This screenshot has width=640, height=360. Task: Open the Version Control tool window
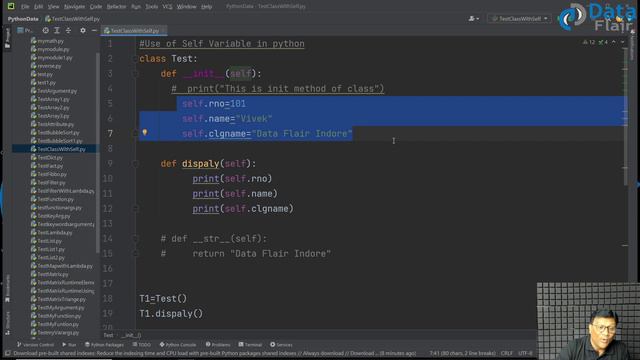pos(35,344)
